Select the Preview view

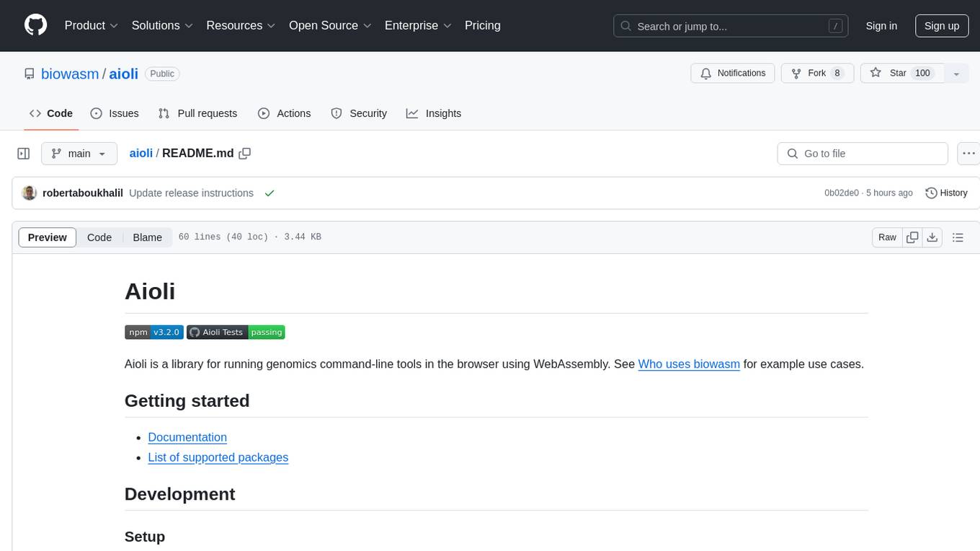point(48,237)
